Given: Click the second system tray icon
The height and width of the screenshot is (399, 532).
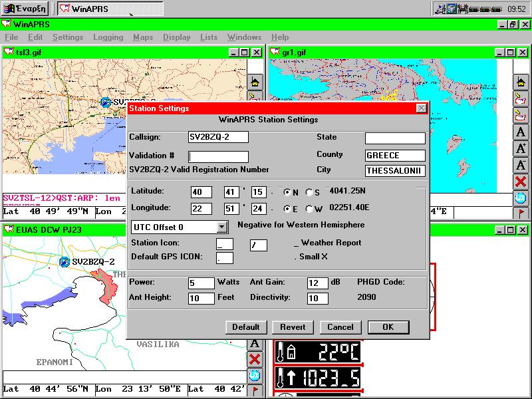Looking at the screenshot, I should 452,9.
